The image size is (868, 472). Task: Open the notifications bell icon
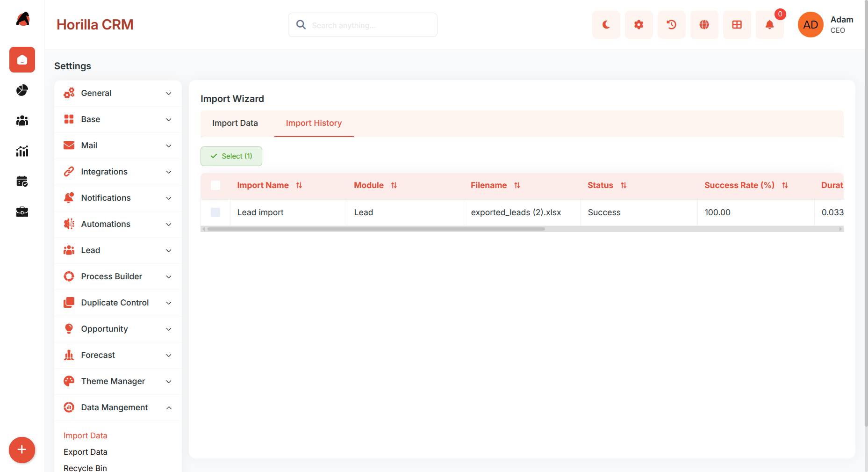pyautogui.click(x=770, y=25)
